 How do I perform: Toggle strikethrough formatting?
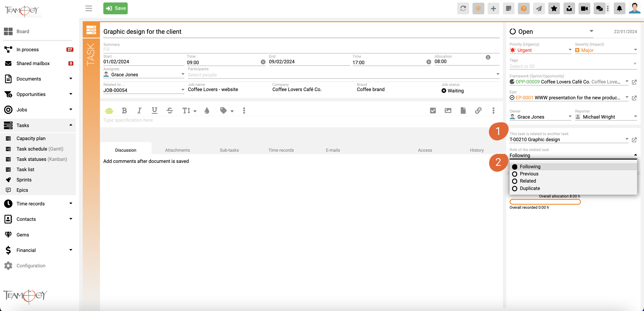[x=170, y=111]
